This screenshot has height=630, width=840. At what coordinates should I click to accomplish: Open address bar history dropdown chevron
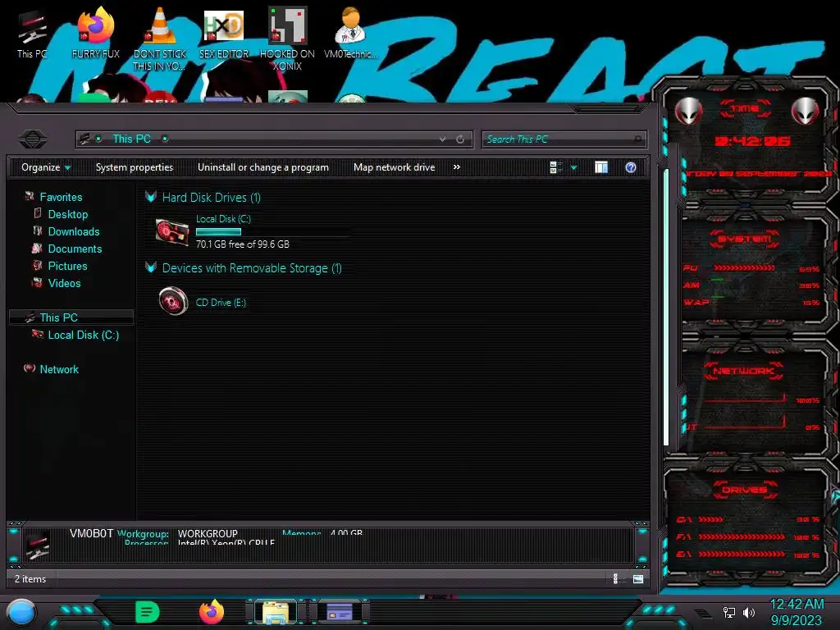tap(442, 139)
